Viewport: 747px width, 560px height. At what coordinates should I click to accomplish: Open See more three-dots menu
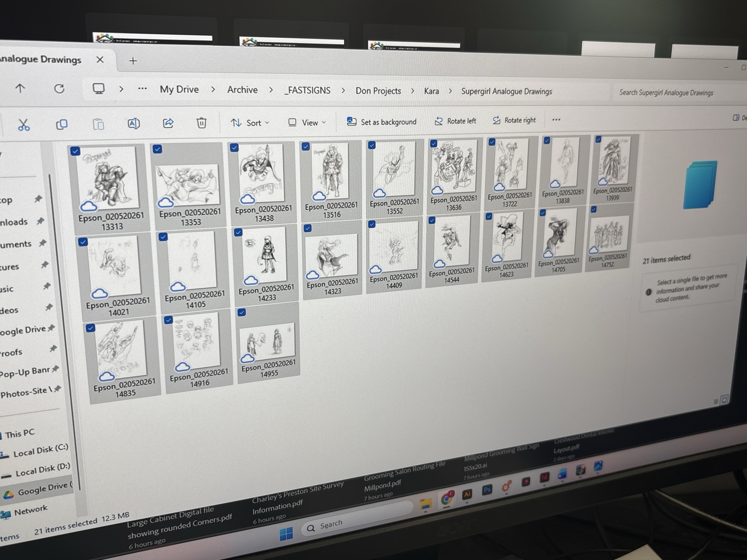tap(556, 120)
